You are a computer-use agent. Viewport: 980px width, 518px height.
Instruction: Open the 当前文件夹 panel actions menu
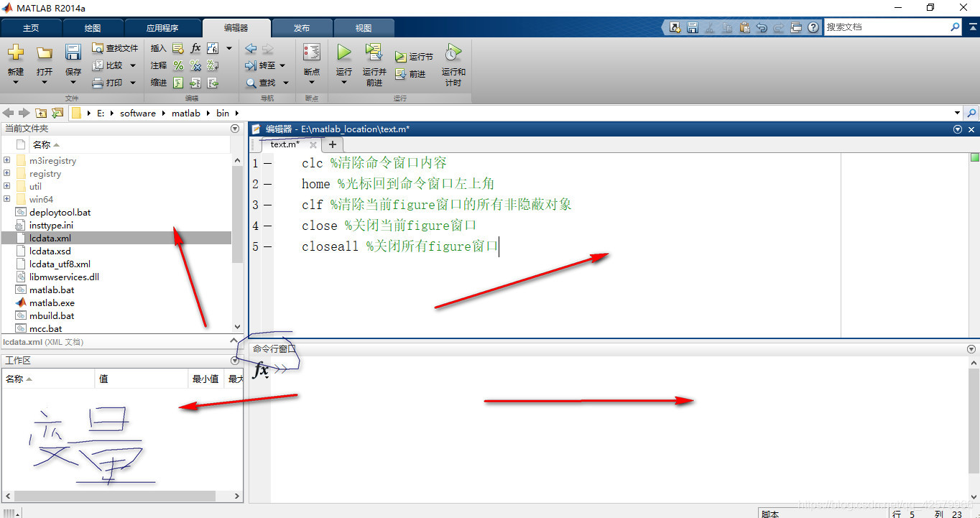pyautogui.click(x=234, y=129)
